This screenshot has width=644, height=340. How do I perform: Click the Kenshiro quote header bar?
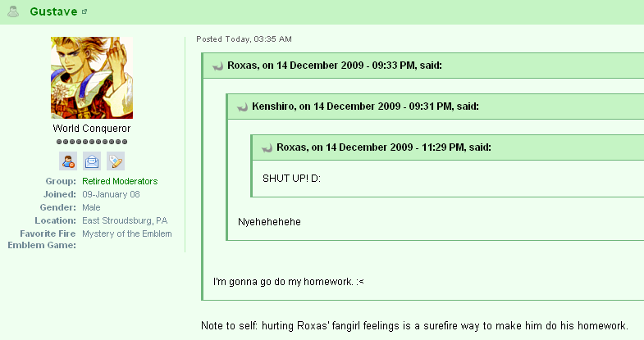pos(436,107)
